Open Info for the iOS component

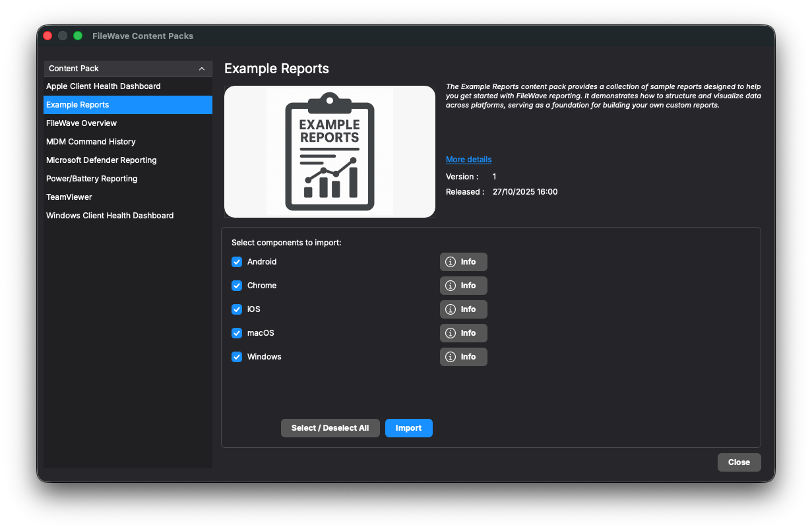(463, 309)
